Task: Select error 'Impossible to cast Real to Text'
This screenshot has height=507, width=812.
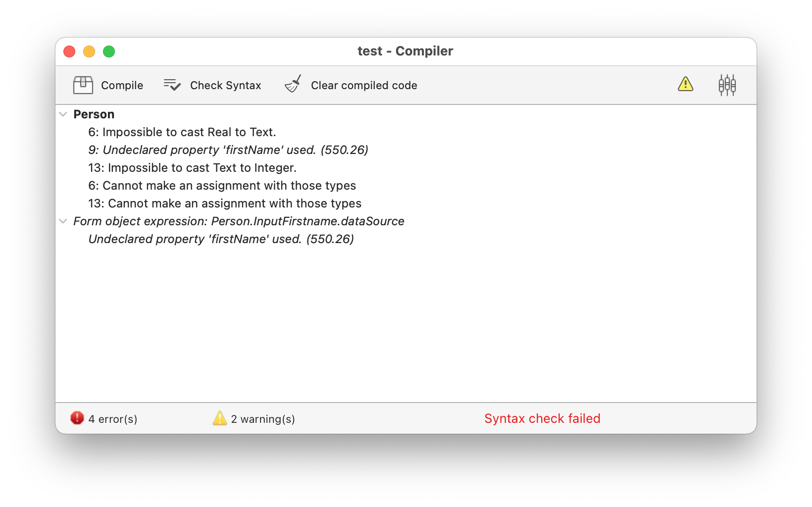Action: coord(182,132)
